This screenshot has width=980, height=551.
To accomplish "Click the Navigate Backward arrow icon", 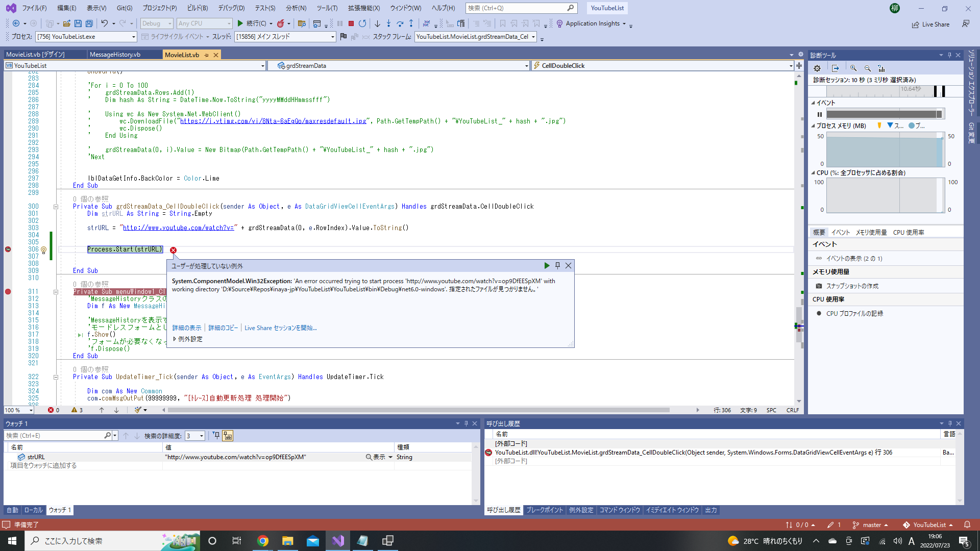I will click(16, 23).
